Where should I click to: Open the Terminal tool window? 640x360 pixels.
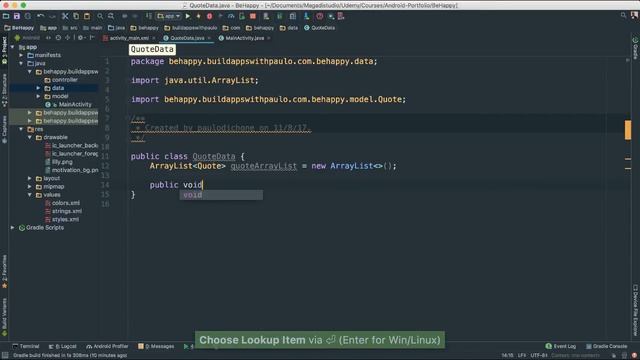click(x=26, y=346)
